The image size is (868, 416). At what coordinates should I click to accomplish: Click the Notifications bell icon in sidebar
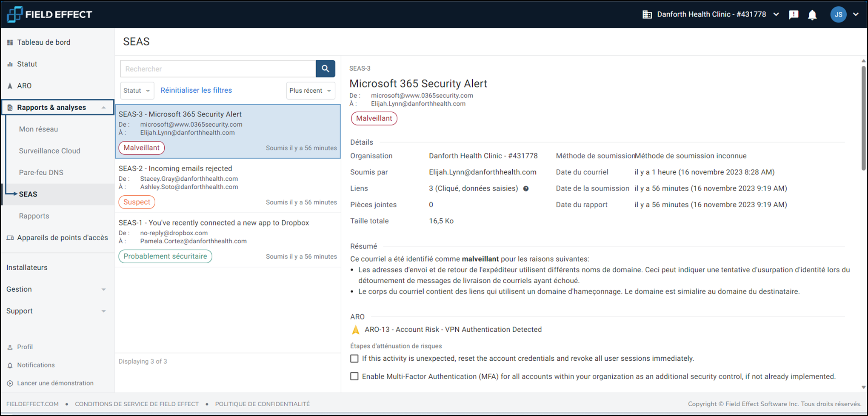coord(10,365)
